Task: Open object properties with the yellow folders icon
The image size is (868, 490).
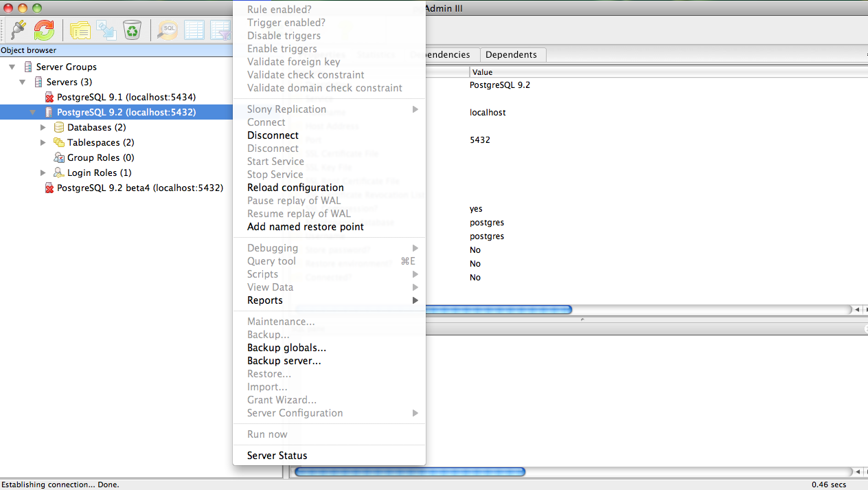Action: 80,30
